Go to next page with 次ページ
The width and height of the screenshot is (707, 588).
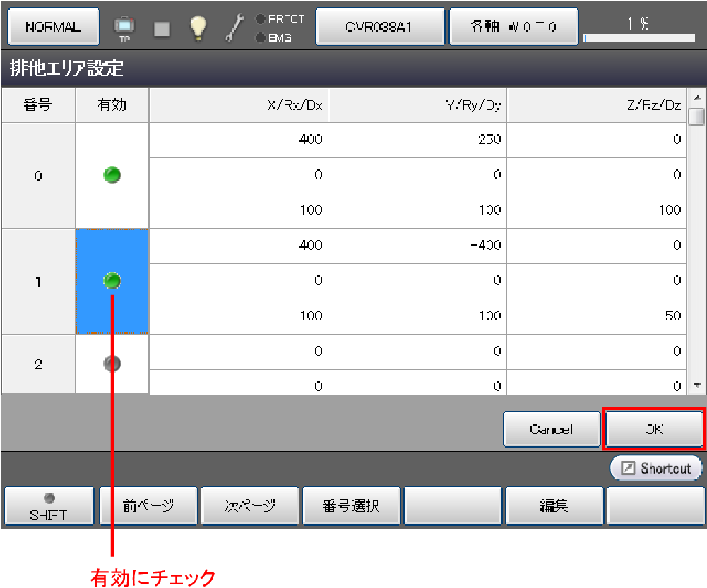pos(250,506)
